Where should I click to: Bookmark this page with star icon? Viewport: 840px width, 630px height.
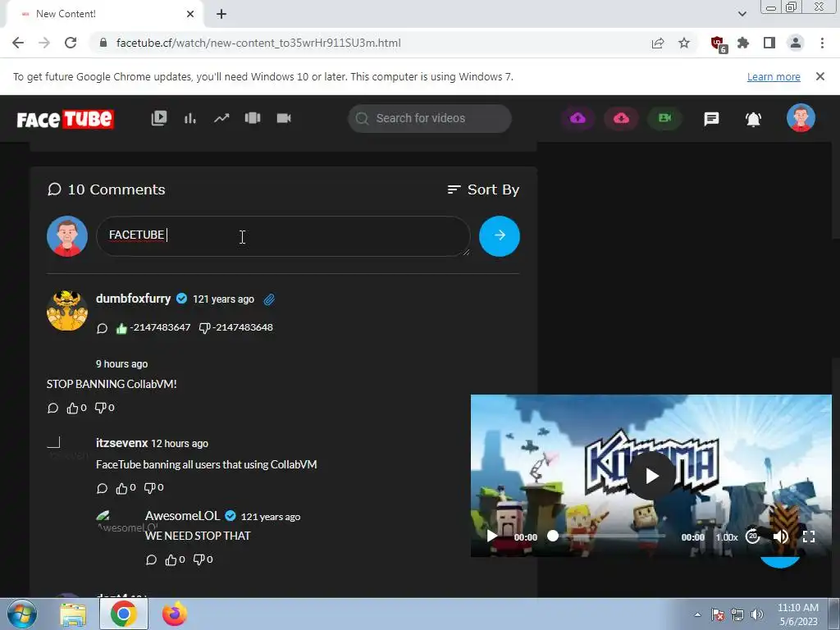pyautogui.click(x=684, y=43)
